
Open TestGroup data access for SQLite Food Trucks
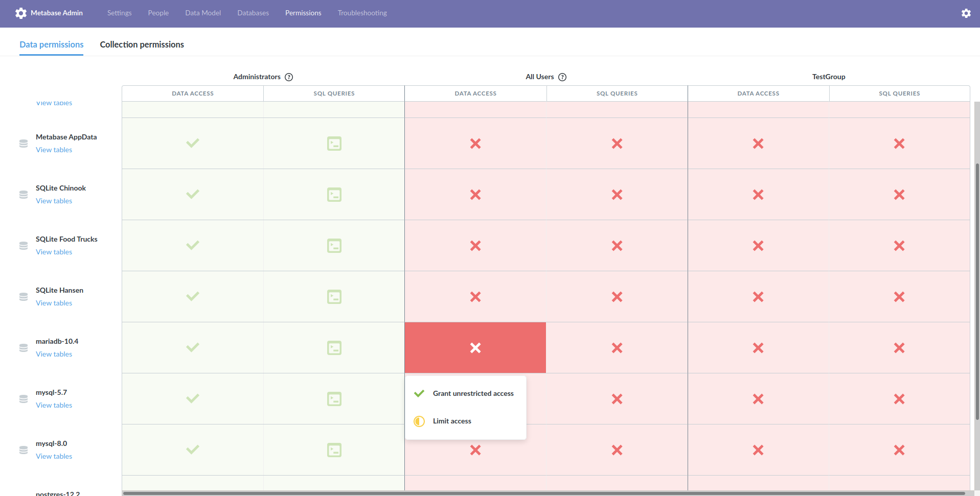coord(758,246)
